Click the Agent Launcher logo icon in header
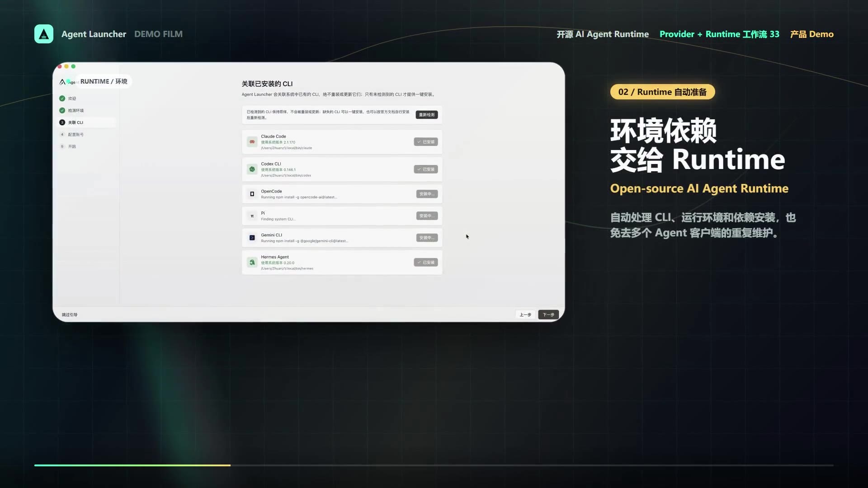 click(44, 34)
